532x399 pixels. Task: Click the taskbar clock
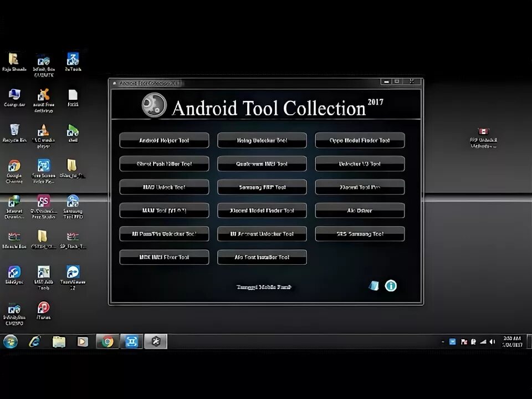click(x=512, y=341)
